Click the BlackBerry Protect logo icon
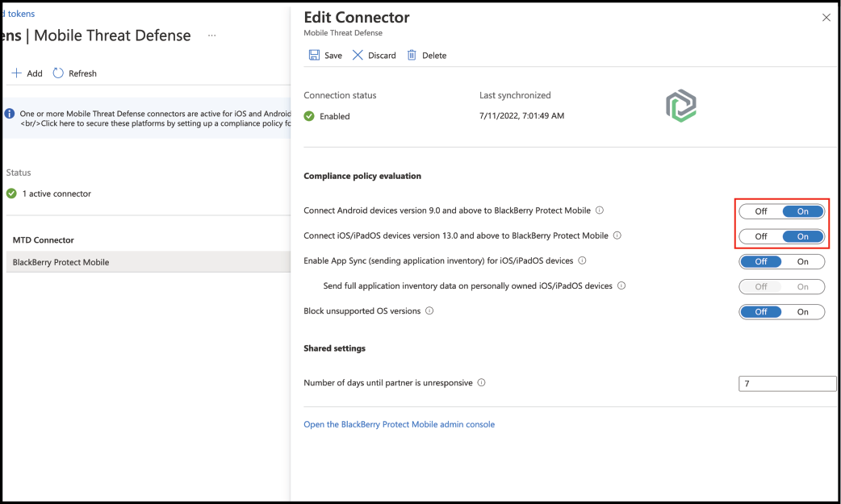Image resolution: width=841 pixels, height=504 pixels. point(681,106)
